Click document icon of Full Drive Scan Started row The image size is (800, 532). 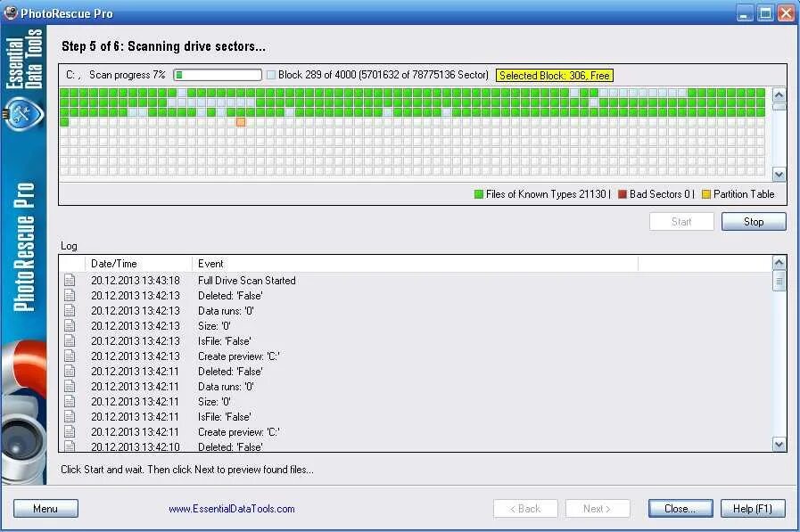click(70, 281)
